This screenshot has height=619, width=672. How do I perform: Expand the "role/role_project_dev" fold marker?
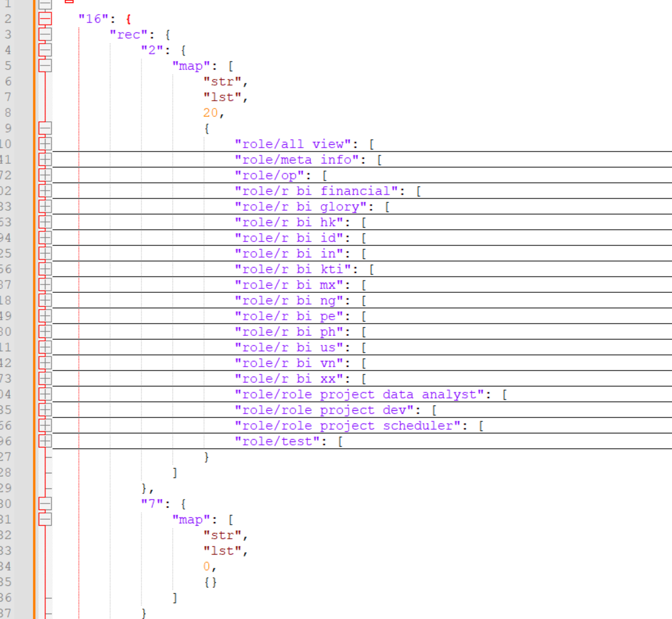pyautogui.click(x=45, y=410)
